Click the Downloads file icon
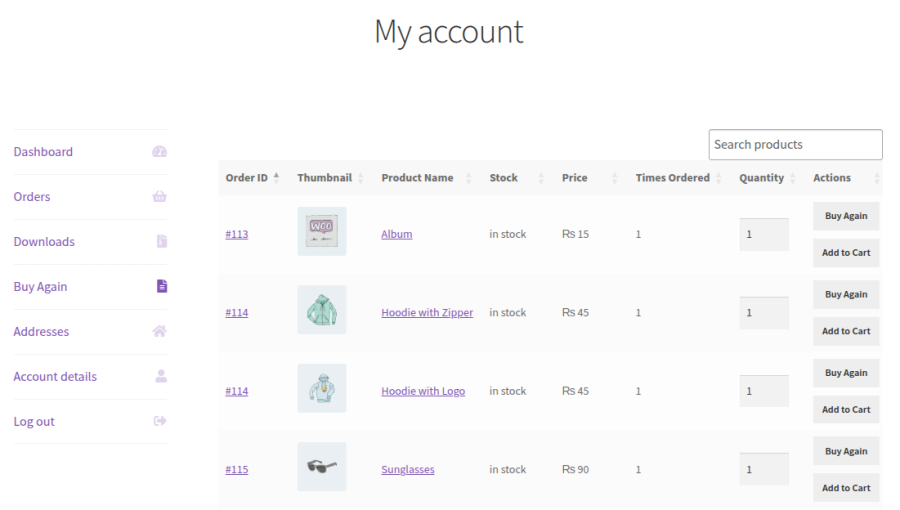The width and height of the screenshot is (900, 510). point(161,242)
